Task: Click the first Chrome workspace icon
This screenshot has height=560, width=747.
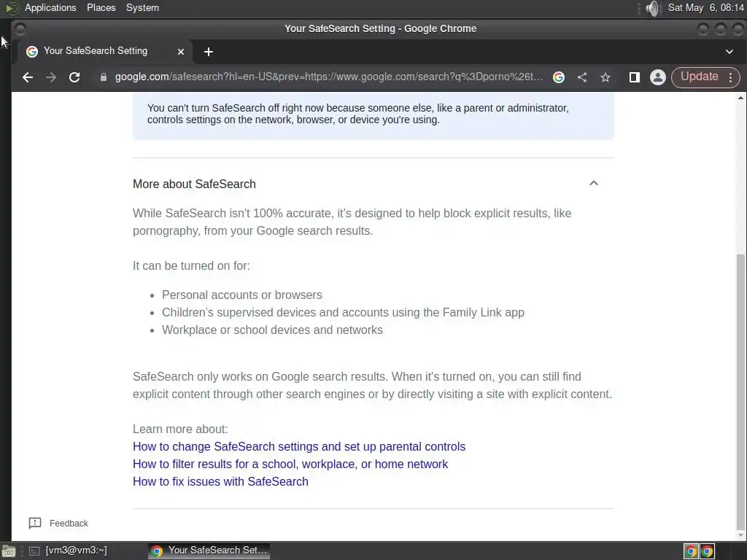Action: coord(691,551)
